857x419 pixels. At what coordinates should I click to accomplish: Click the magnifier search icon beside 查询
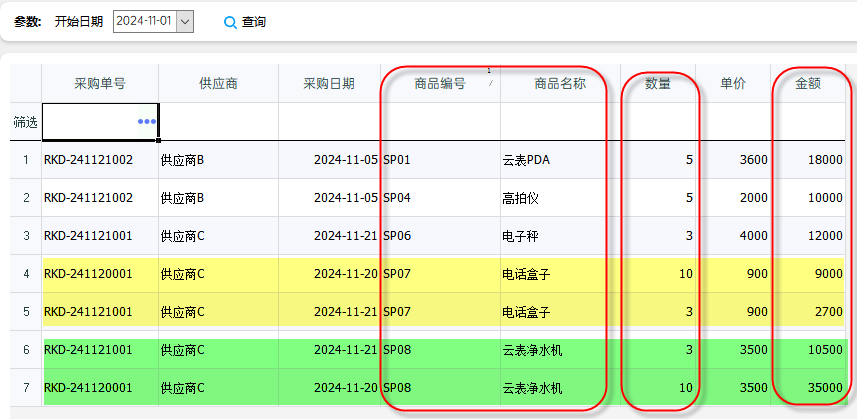[231, 22]
